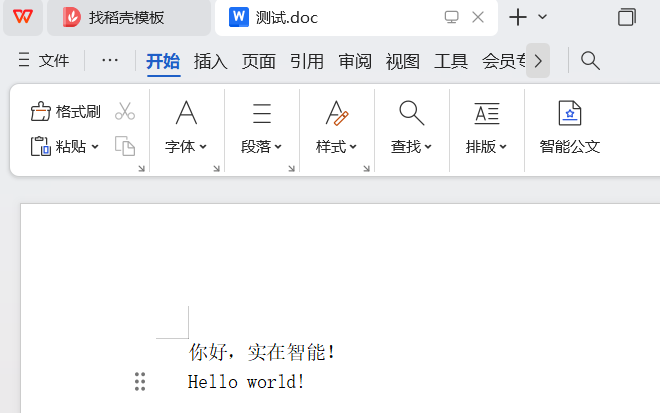
Task: Open the Styles (样式) dropdown
Action: click(x=337, y=127)
